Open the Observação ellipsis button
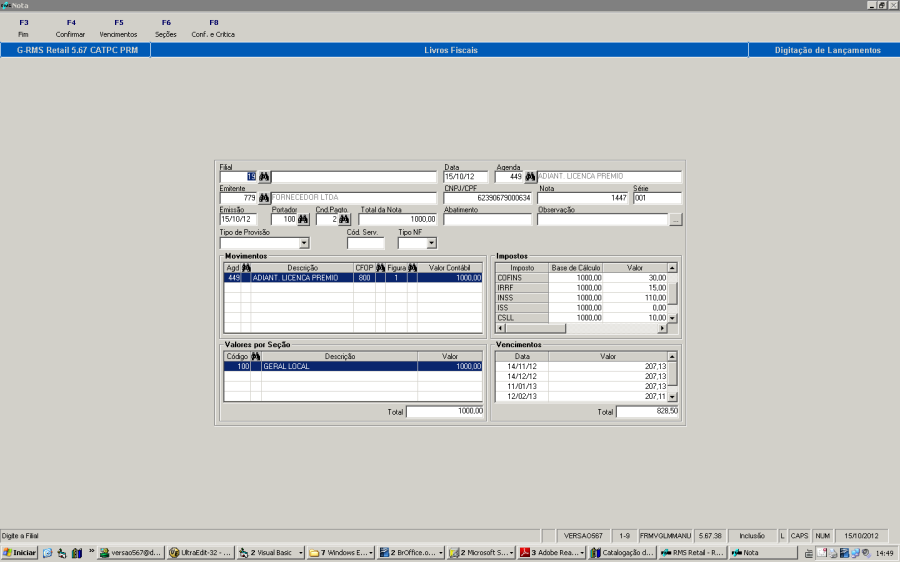The image size is (900, 562). pyautogui.click(x=676, y=220)
